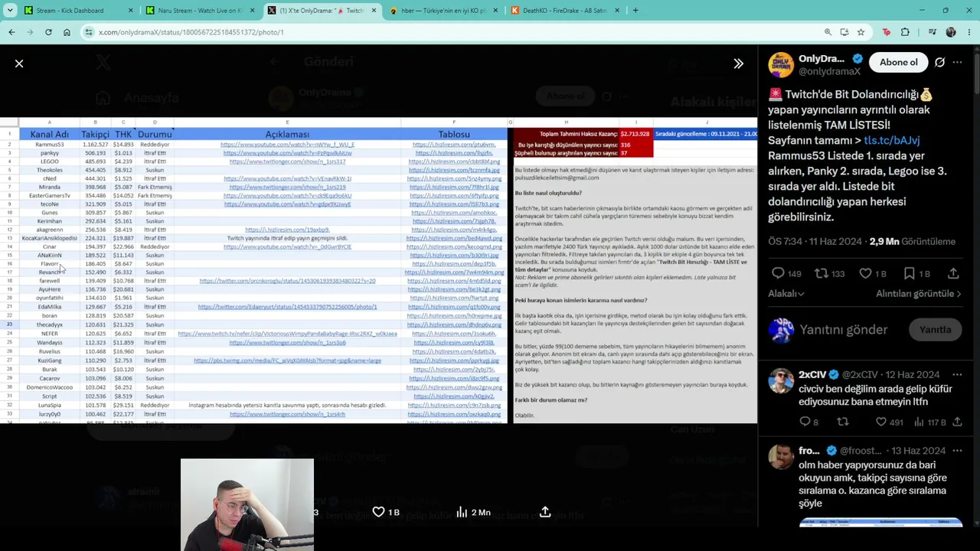The image size is (980, 551).
Task: Open a new browser tab
Action: [635, 11]
